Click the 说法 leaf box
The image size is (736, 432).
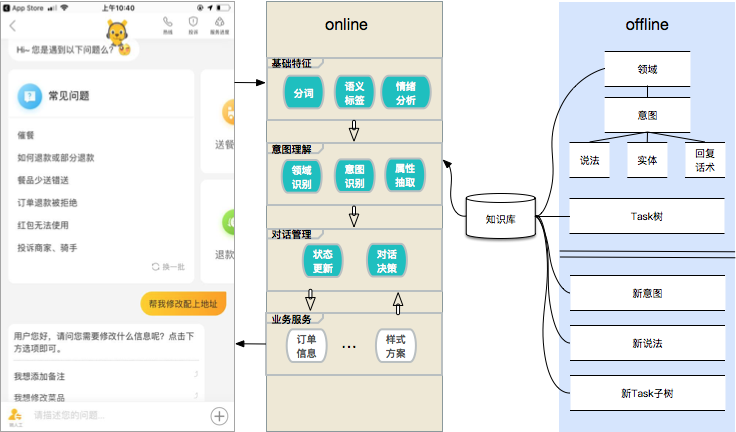click(x=590, y=160)
